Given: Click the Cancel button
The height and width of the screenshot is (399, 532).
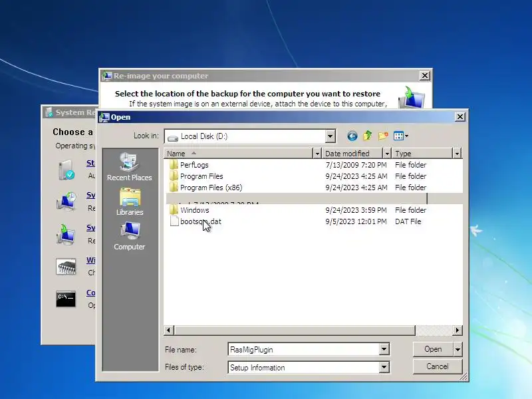Looking at the screenshot, I should tap(438, 366).
